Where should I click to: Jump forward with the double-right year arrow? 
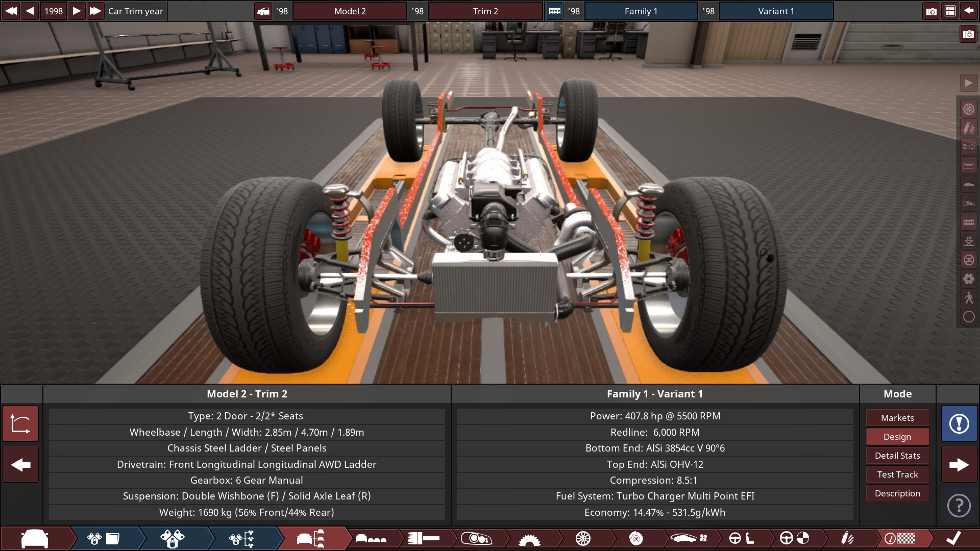tap(95, 11)
